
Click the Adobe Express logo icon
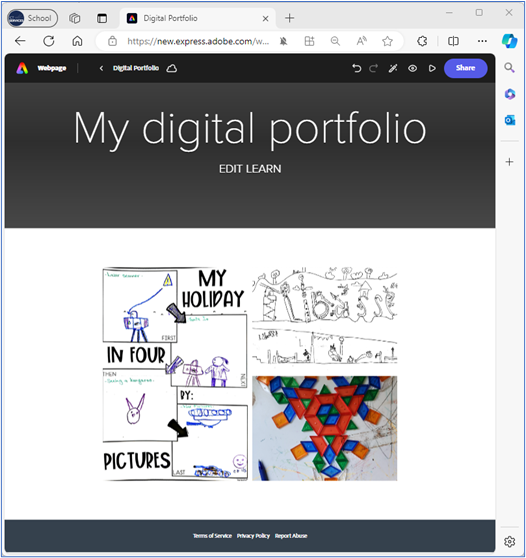tap(22, 68)
